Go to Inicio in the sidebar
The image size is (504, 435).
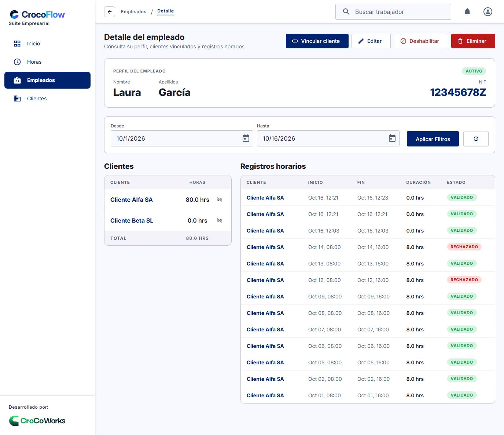coord(47,44)
